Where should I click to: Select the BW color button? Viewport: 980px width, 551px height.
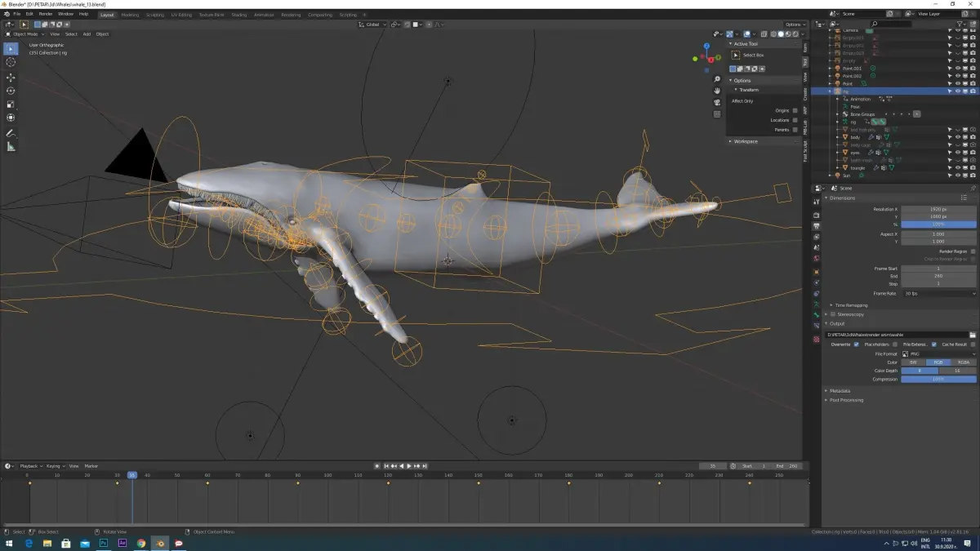[x=913, y=362]
